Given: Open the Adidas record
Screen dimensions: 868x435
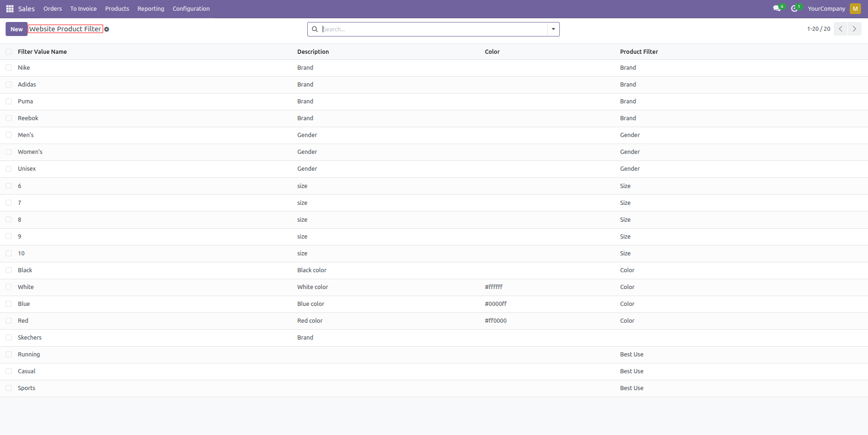Looking at the screenshot, I should pos(27,85).
